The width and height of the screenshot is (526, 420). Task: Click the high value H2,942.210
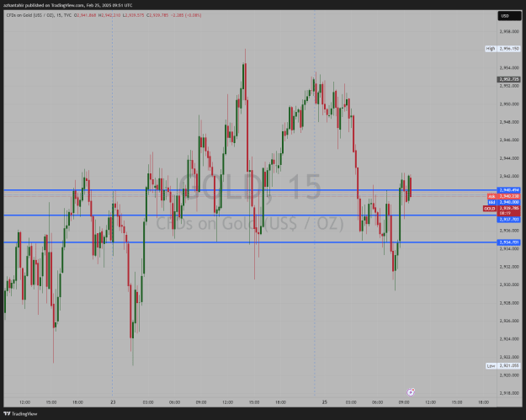109,15
